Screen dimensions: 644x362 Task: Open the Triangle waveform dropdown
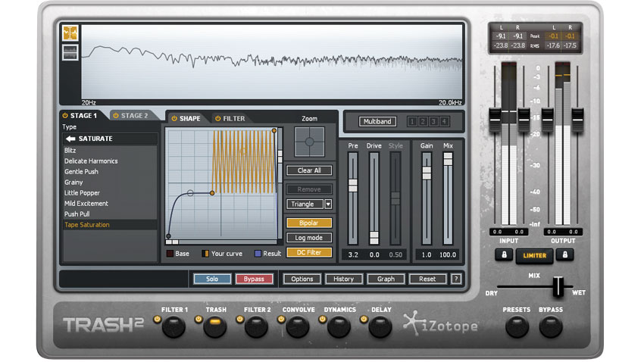[305, 204]
